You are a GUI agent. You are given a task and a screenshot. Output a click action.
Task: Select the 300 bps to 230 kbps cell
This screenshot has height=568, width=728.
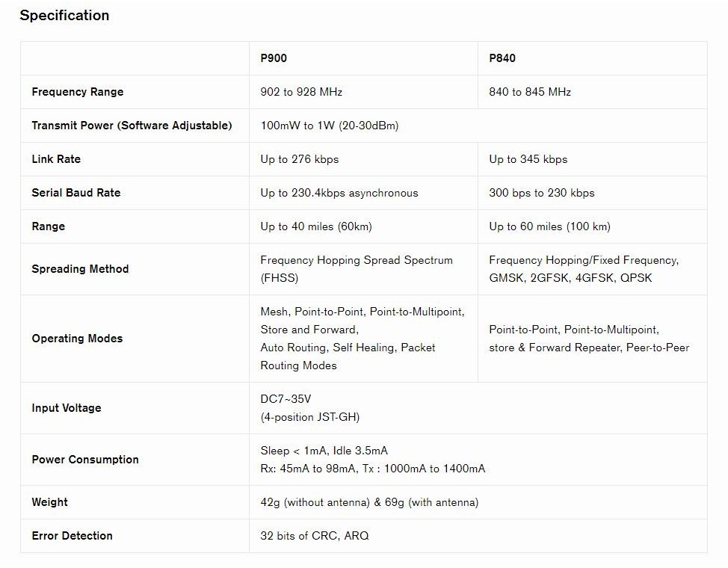click(x=542, y=193)
